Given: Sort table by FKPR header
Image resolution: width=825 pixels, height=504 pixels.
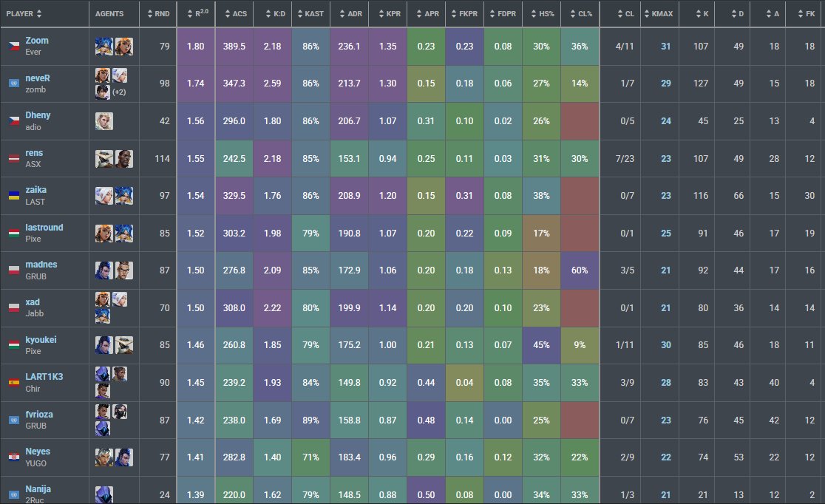Looking at the screenshot, I should click(464, 14).
